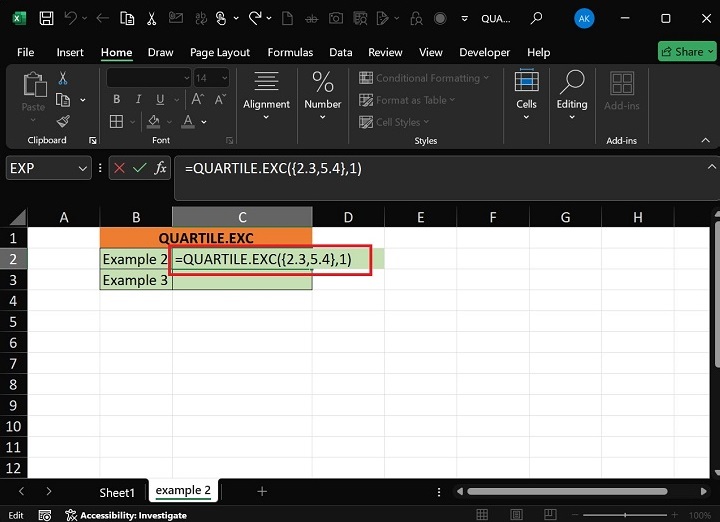The image size is (720, 522).
Task: Click the Touch/Mouse mode hand icon
Action: (x=221, y=18)
